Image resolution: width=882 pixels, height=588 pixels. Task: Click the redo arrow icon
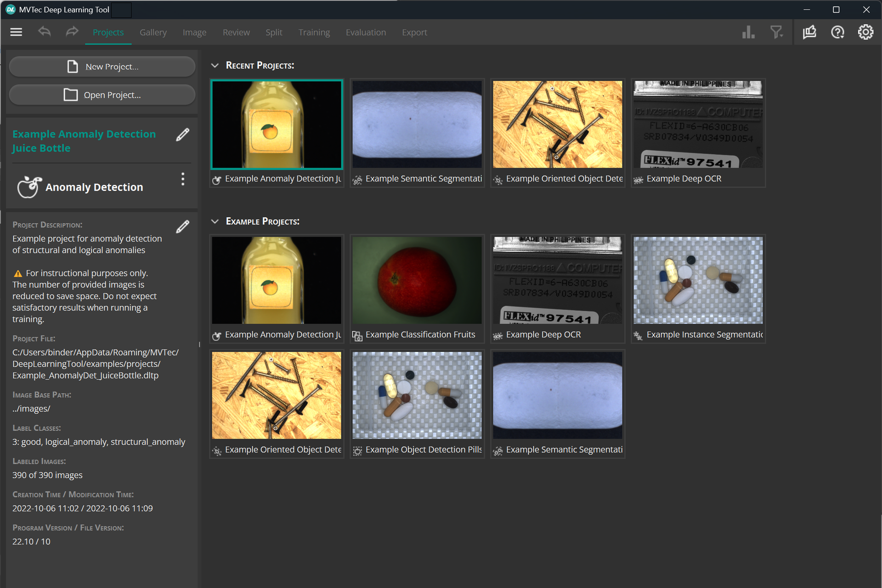click(72, 32)
